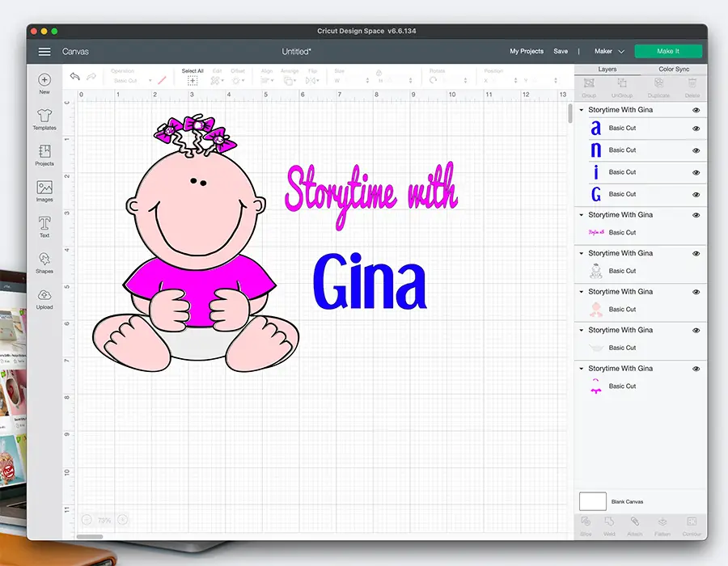Click the size lock icon
This screenshot has width=728, height=566.
(x=379, y=73)
